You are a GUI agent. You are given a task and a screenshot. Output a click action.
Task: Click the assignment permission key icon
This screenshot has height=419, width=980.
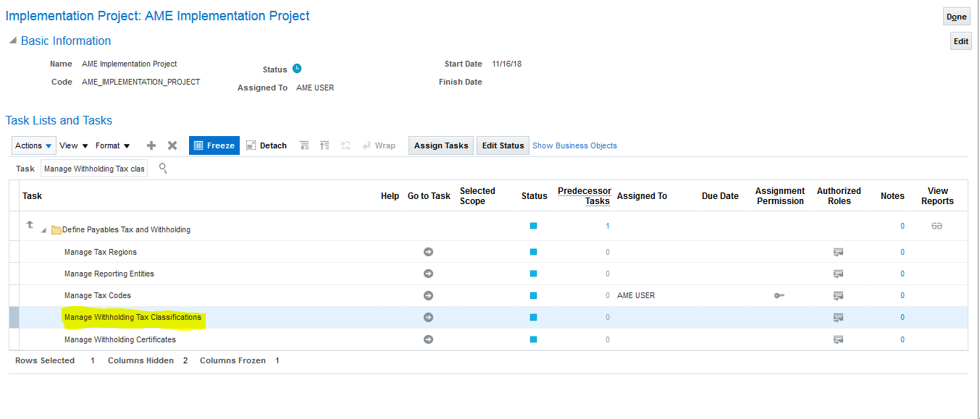(x=779, y=295)
